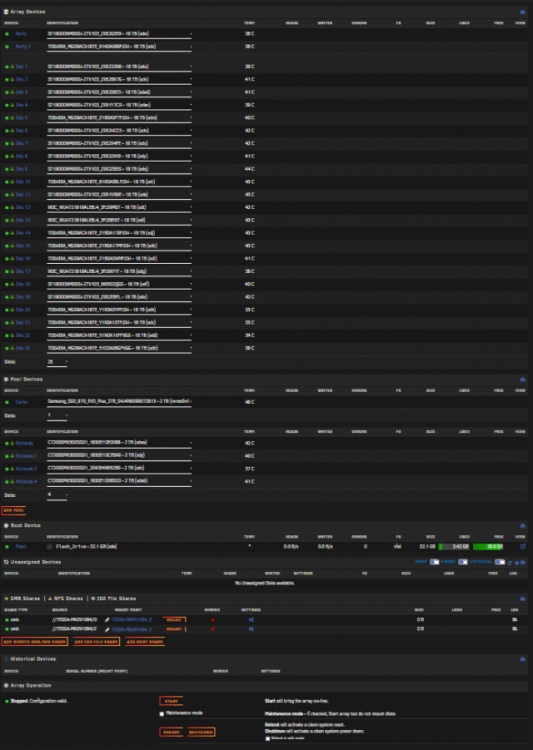533x750 pixels.
Task: Click the Flash used space bar
Action: (x=454, y=547)
